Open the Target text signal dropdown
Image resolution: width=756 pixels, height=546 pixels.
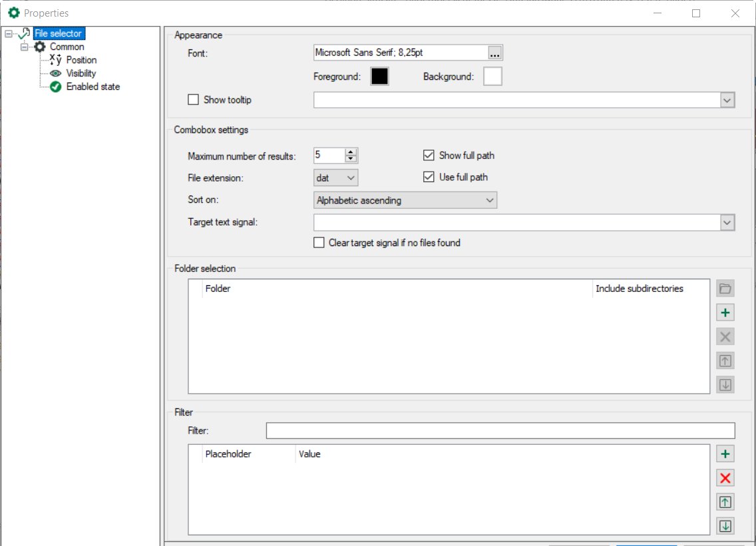click(727, 223)
